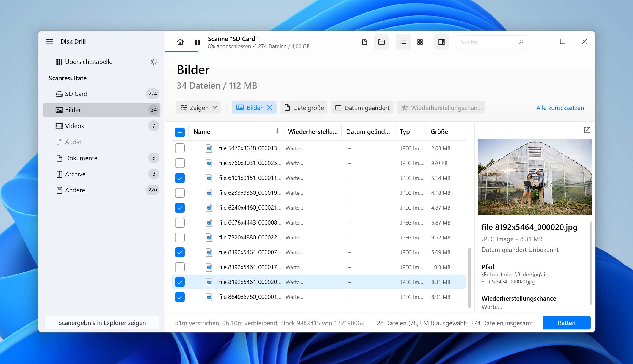Select the list view layout
This screenshot has height=364, width=633.
click(403, 42)
